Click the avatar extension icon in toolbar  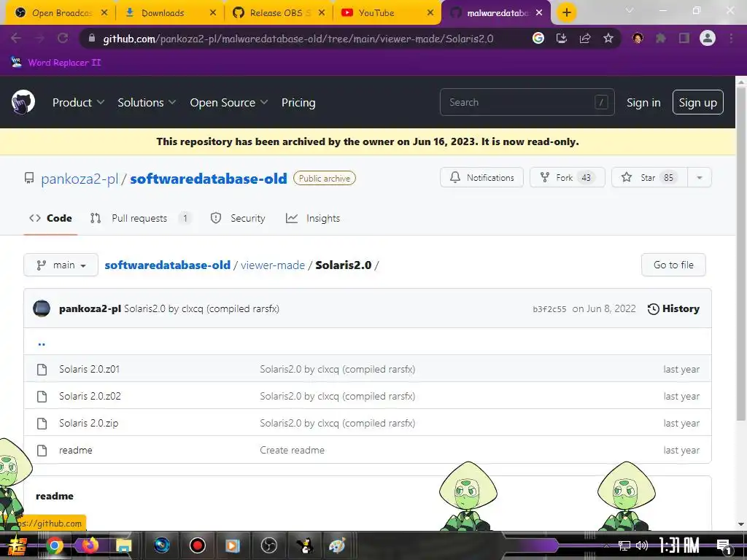(638, 38)
